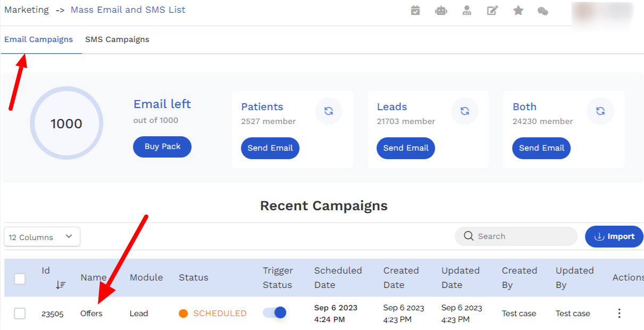Click the star favorites icon

click(x=518, y=10)
